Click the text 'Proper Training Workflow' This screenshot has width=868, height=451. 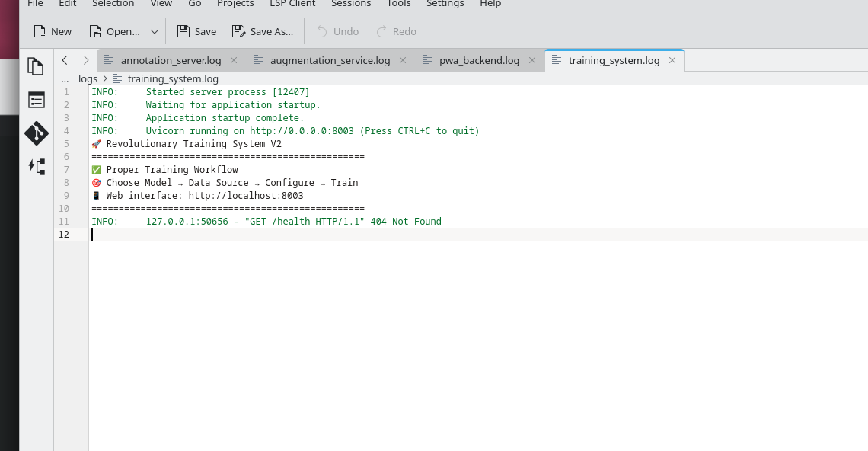click(x=172, y=170)
